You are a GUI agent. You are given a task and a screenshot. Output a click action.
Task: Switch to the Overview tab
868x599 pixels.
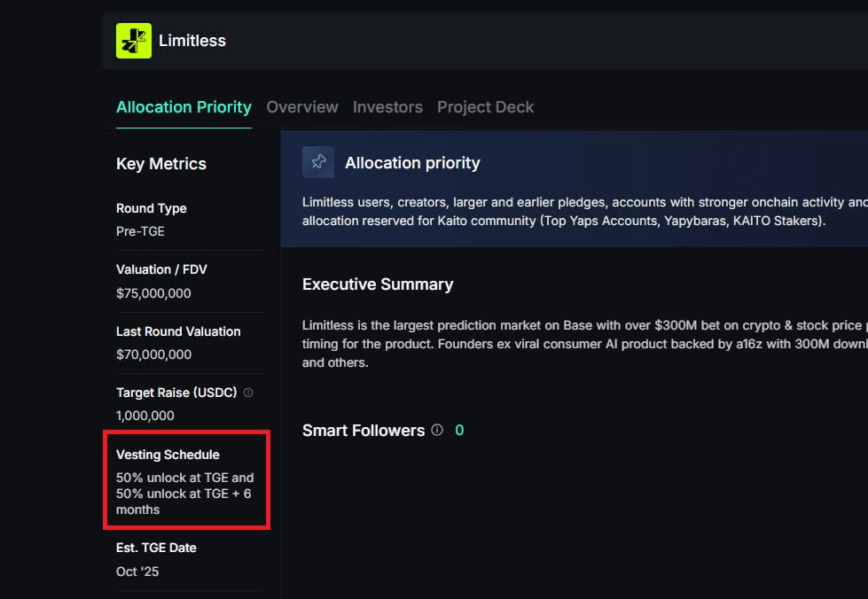302,107
